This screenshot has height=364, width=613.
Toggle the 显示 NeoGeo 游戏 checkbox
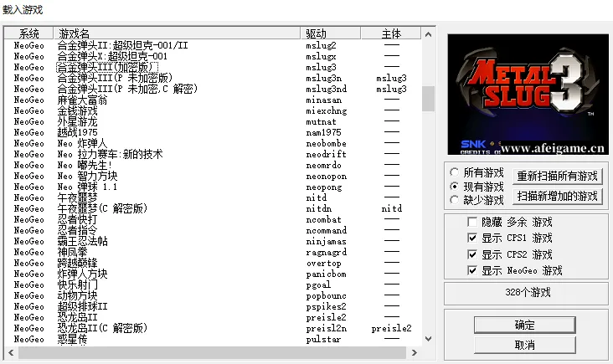tap(471, 270)
